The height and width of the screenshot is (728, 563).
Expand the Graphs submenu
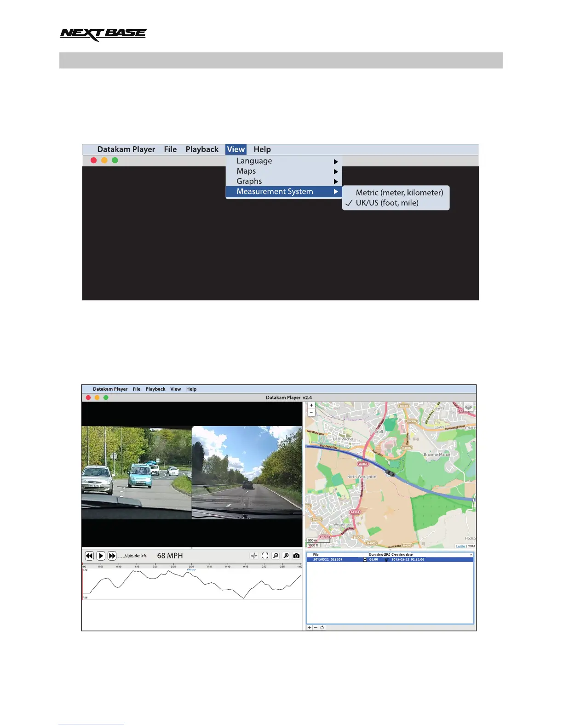click(284, 181)
